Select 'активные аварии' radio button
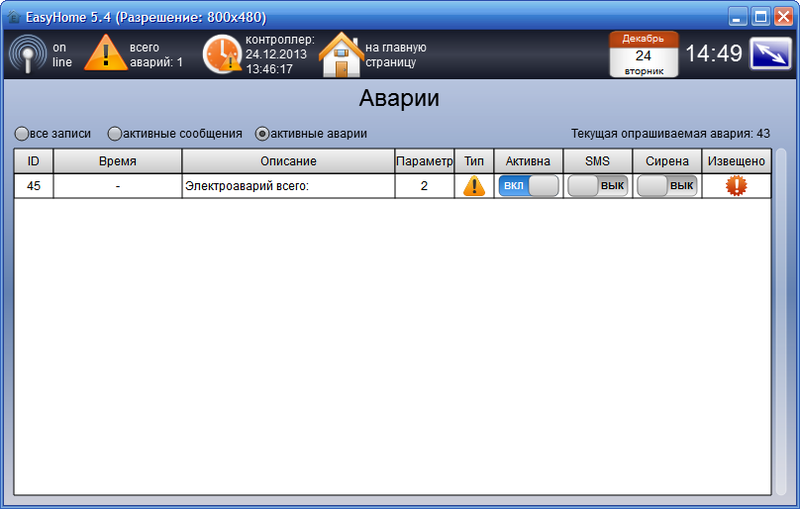800x509 pixels. pyautogui.click(x=263, y=133)
